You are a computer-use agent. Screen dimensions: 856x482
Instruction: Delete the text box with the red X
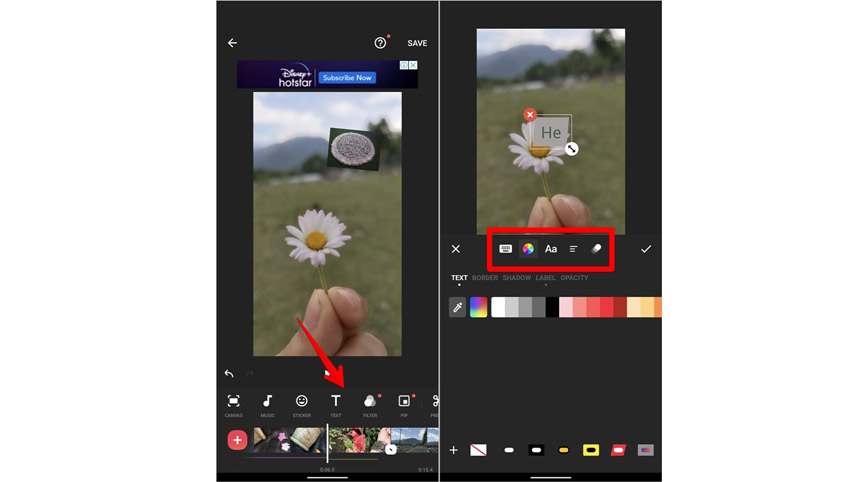530,115
